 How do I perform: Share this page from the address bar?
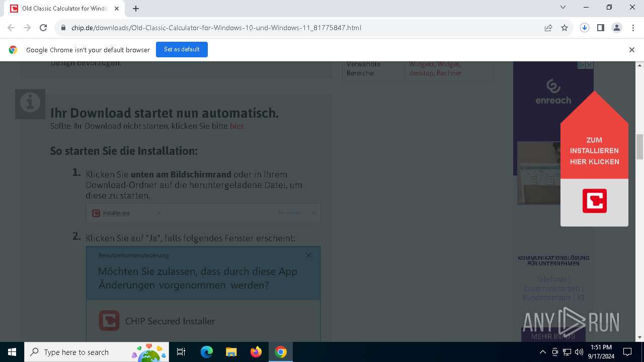(548, 28)
